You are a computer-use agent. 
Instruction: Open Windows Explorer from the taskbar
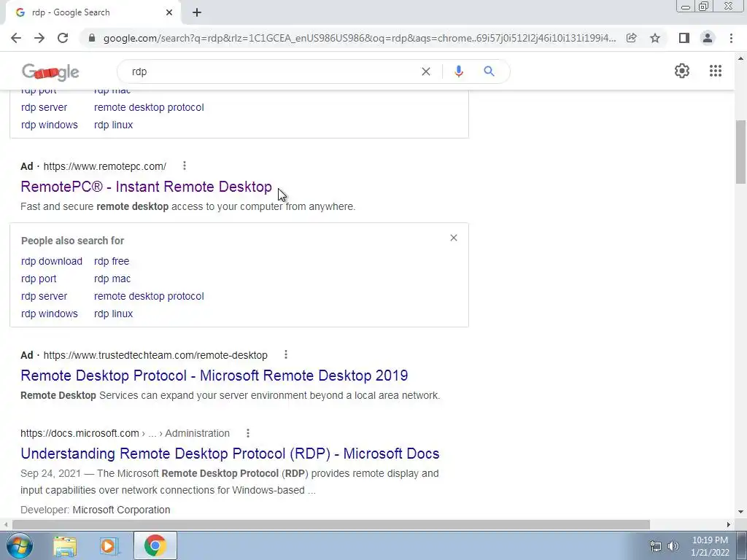click(x=65, y=545)
